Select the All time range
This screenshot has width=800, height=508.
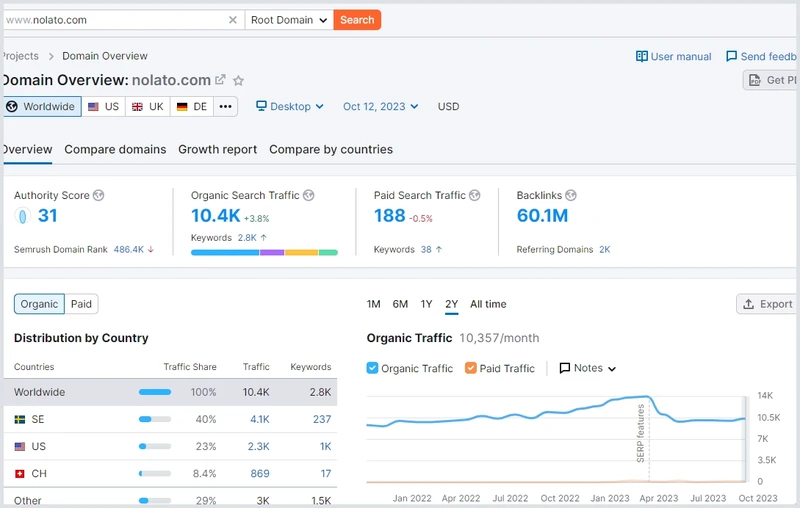pos(488,304)
